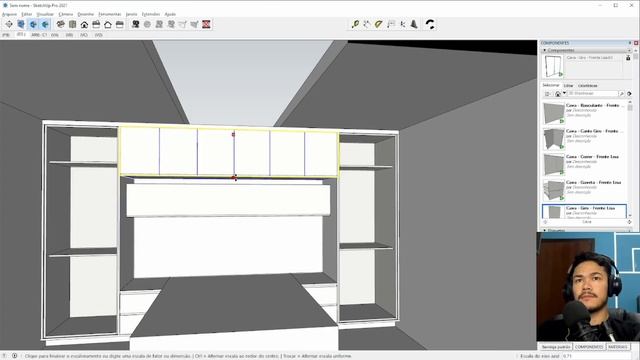
Task: Select Caixa - Cooler - Frente Lisa thumbnail
Action: click(x=553, y=164)
